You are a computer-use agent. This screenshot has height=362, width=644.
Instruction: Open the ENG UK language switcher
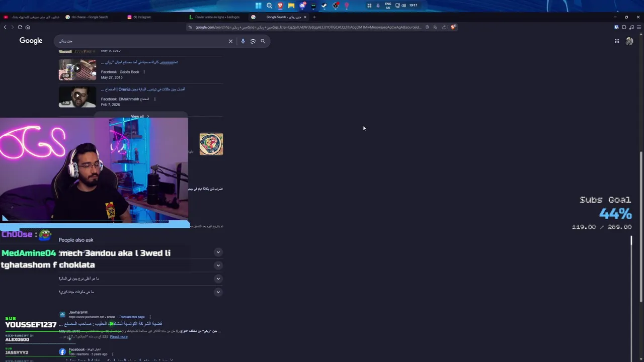coord(388,6)
